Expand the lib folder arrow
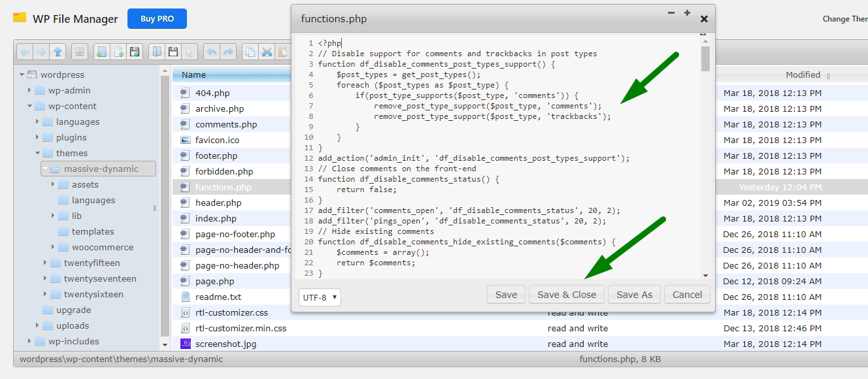 pyautogui.click(x=53, y=216)
